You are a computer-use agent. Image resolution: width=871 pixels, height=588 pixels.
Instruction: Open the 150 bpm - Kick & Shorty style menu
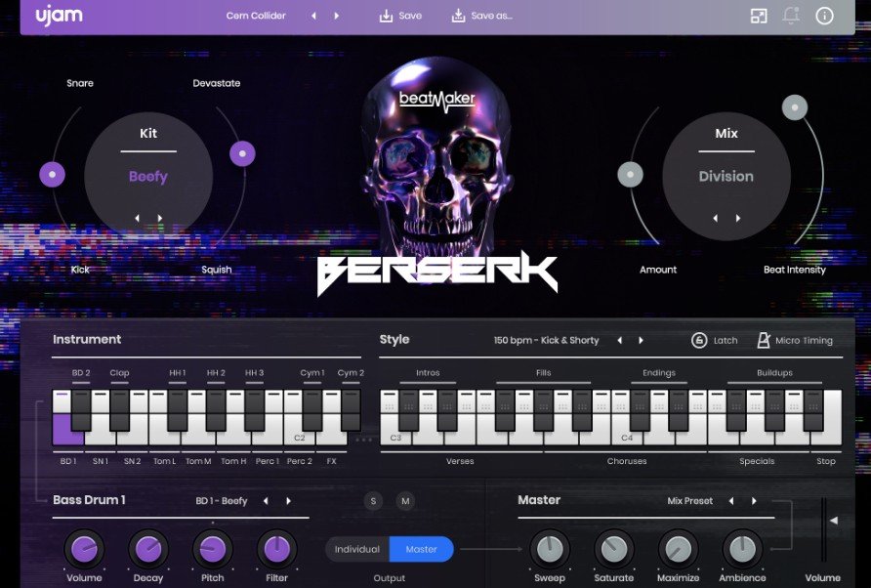pos(546,340)
